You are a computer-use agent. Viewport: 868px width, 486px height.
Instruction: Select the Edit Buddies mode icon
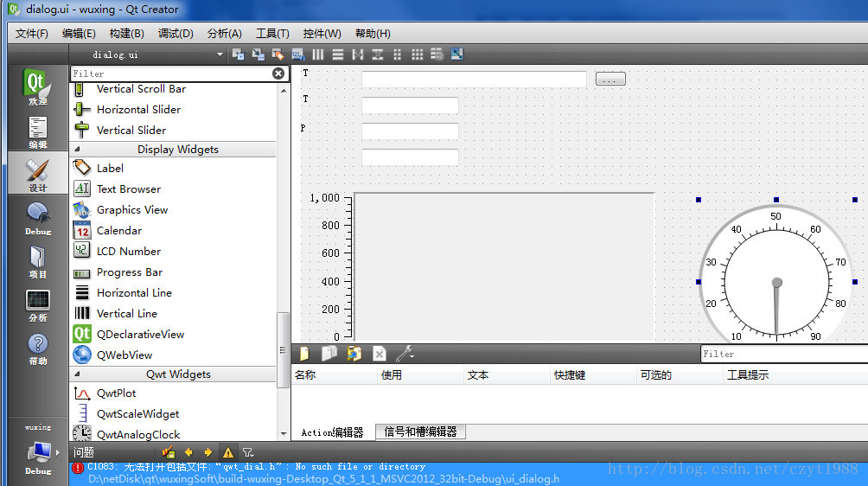(278, 54)
